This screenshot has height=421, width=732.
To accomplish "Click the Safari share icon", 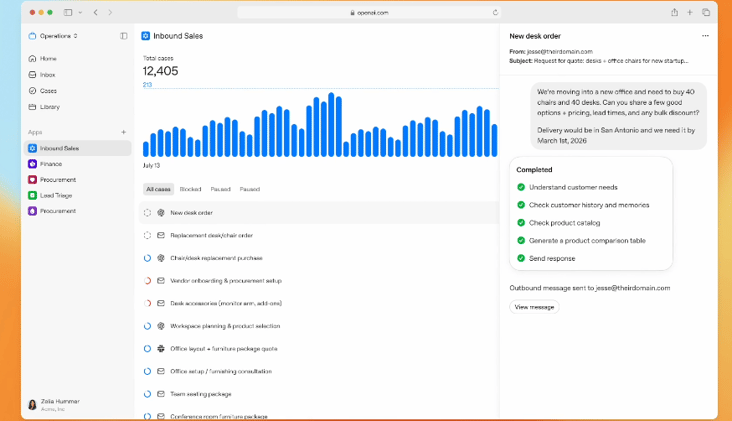I will pyautogui.click(x=674, y=13).
